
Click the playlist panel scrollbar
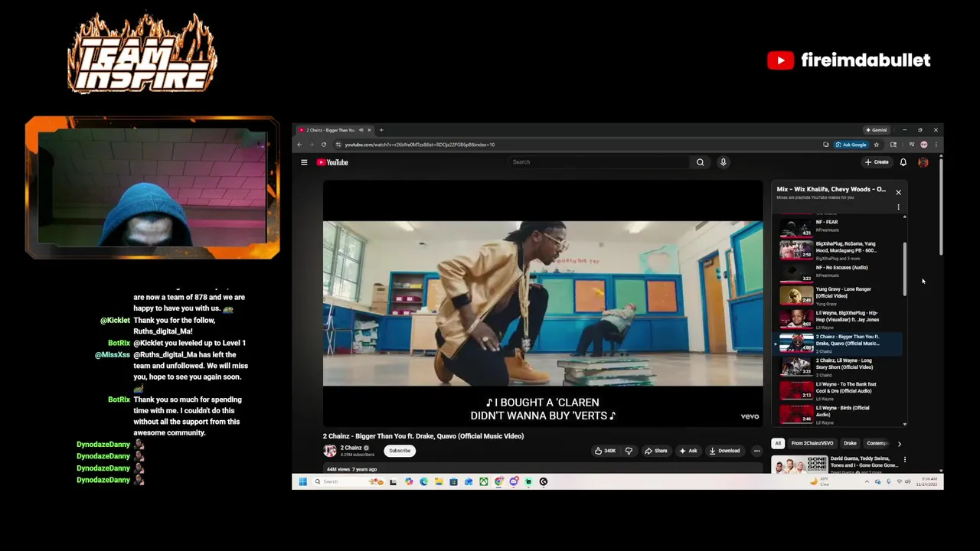(x=905, y=269)
